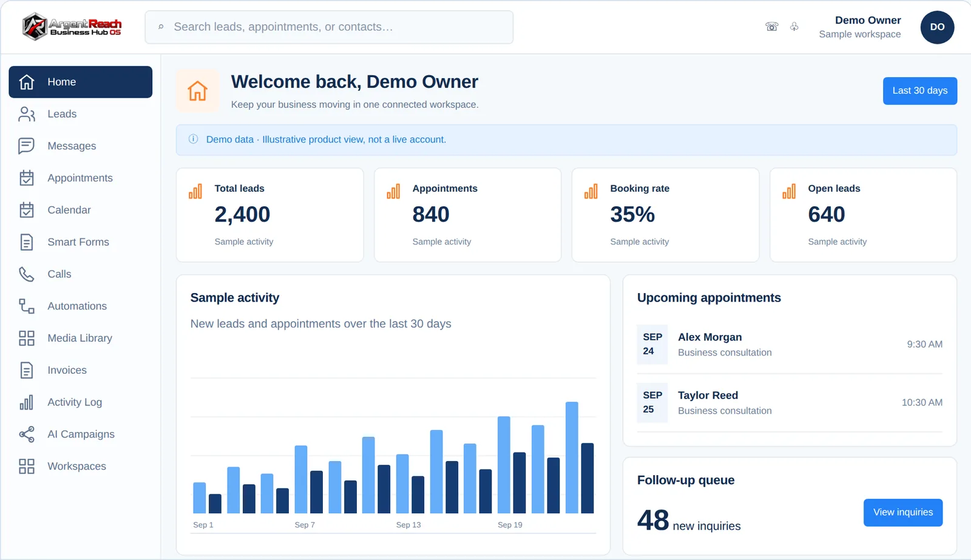Viewport: 971px width, 560px height.
Task: Open Activity Log via bar chart icon
Action: (x=27, y=402)
